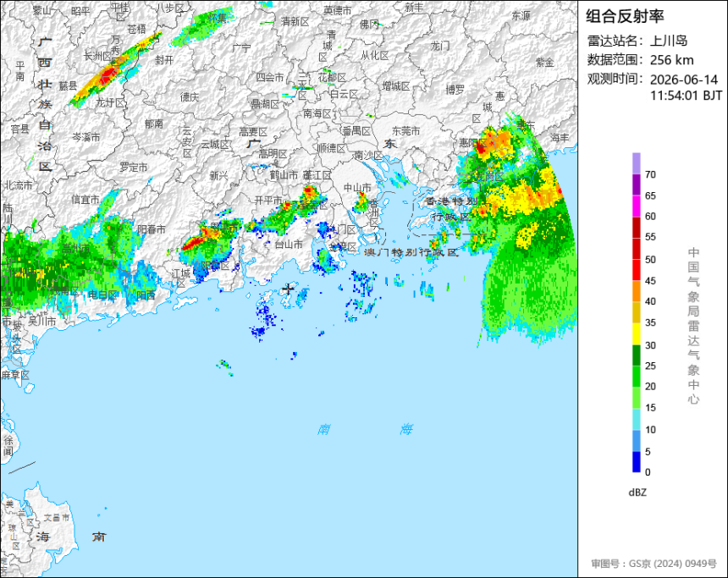
Task: Click the 中山市 map label
Action: pyautogui.click(x=357, y=188)
